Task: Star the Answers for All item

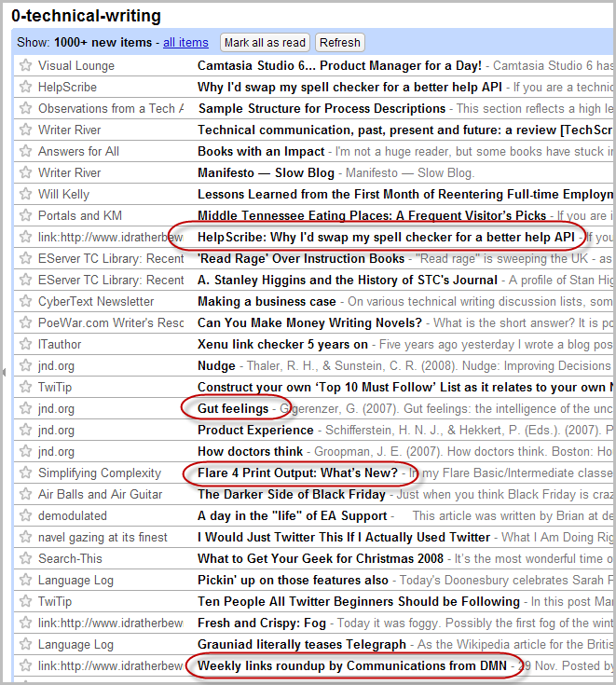Action: click(x=26, y=151)
